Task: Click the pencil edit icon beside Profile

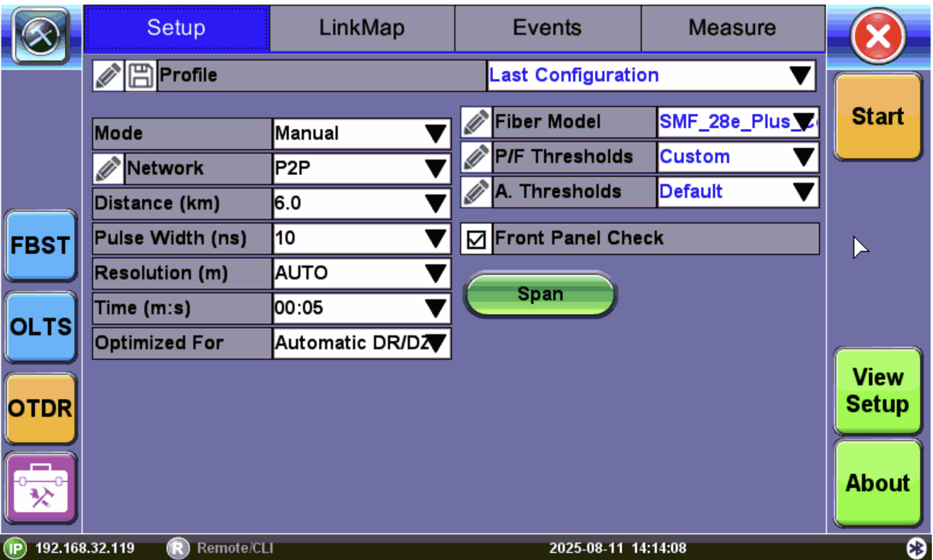Action: 108,76
